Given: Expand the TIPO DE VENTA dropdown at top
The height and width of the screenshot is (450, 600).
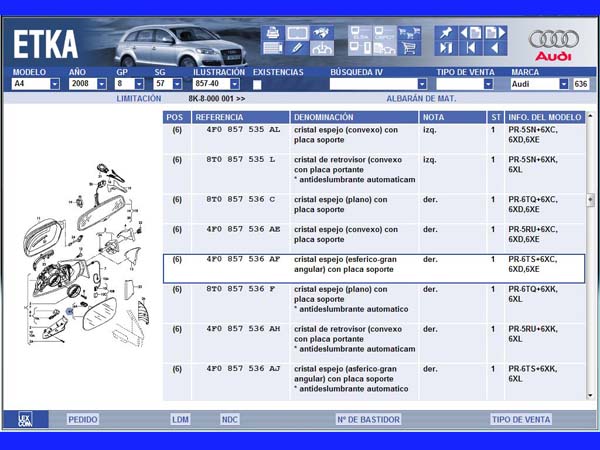Looking at the screenshot, I should (465, 84).
